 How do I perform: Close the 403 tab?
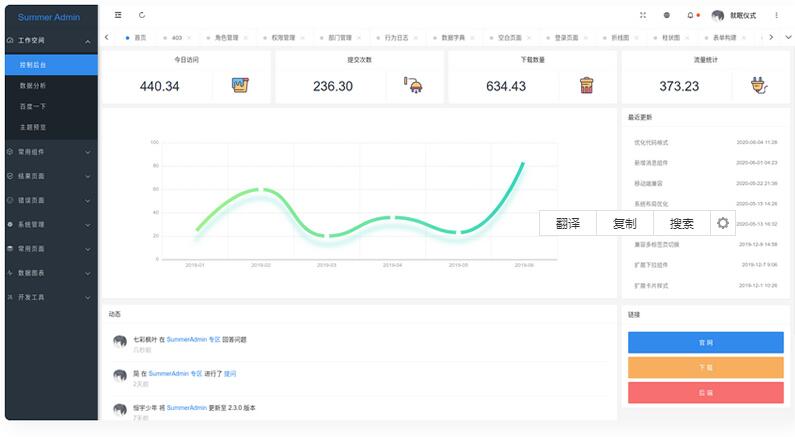point(190,38)
